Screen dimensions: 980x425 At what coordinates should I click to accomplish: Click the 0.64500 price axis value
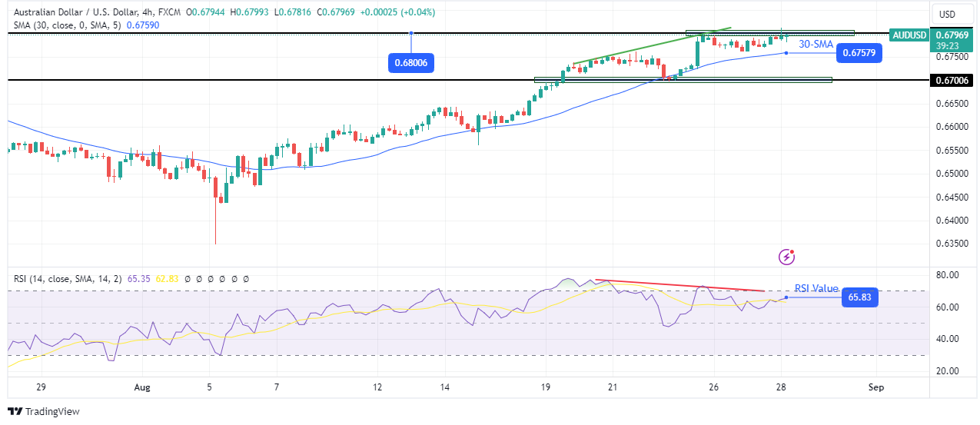pos(951,198)
